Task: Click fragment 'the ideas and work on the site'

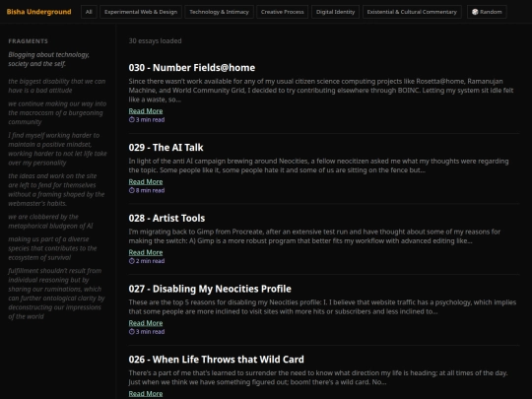Action: click(56, 190)
